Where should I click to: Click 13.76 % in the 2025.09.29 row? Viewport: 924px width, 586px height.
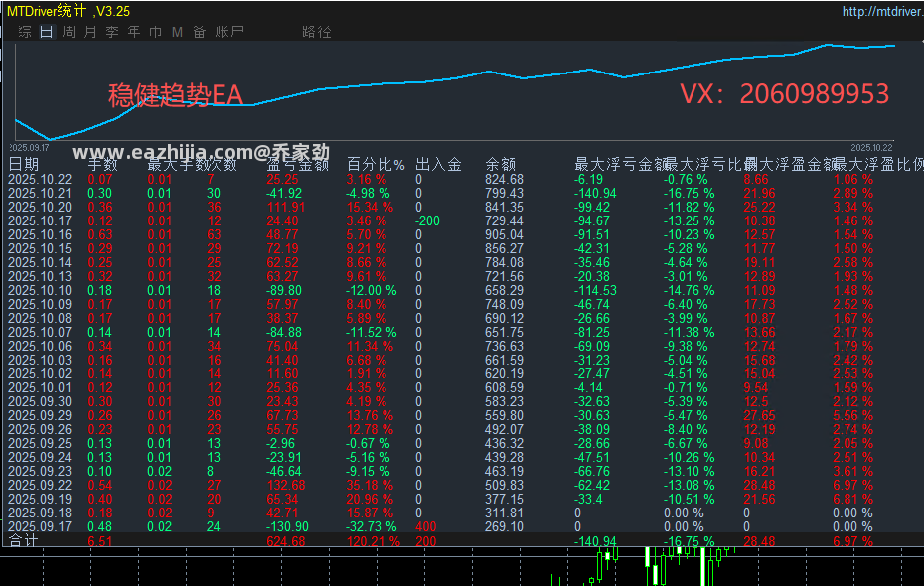pyautogui.click(x=370, y=415)
